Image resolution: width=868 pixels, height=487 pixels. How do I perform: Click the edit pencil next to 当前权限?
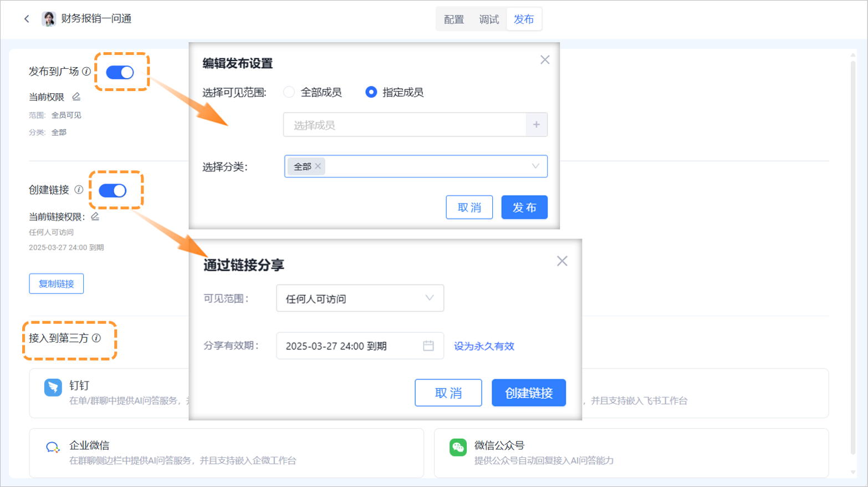(76, 97)
